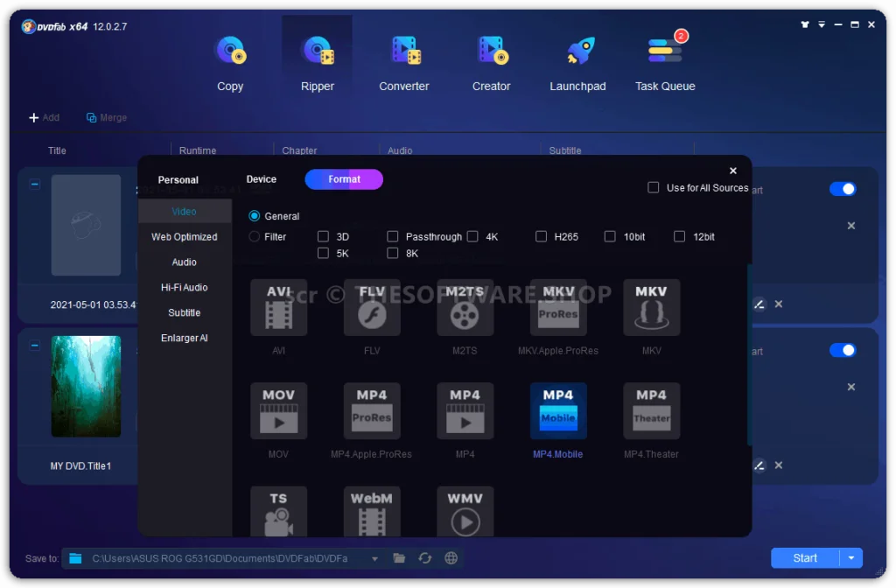
Task: Open the Converter module
Action: [404, 62]
